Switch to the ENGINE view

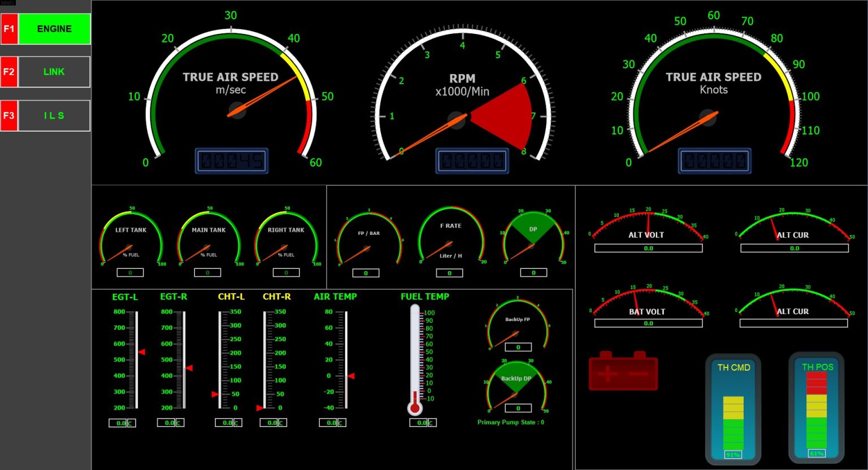point(54,29)
